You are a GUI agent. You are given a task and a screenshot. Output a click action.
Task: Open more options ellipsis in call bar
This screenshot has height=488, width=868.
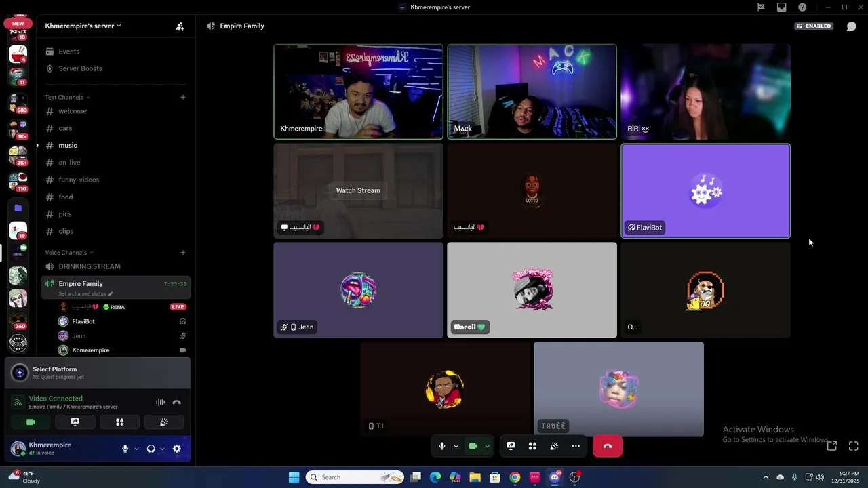pyautogui.click(x=576, y=446)
